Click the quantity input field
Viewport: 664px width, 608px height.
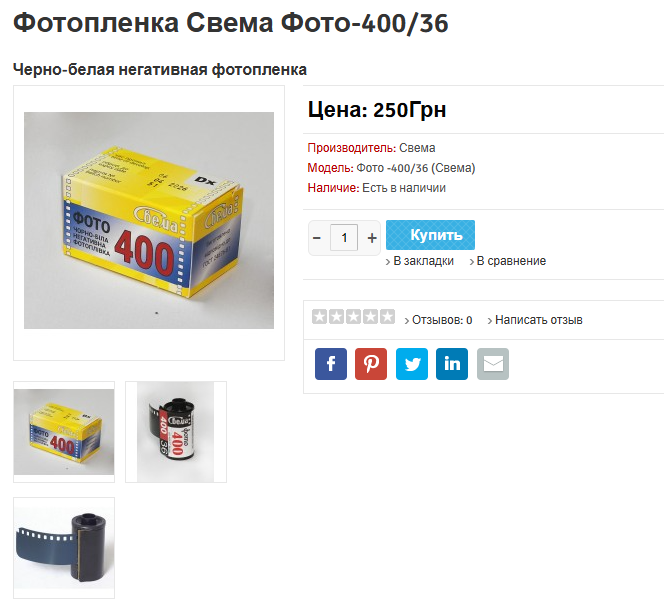click(x=344, y=238)
